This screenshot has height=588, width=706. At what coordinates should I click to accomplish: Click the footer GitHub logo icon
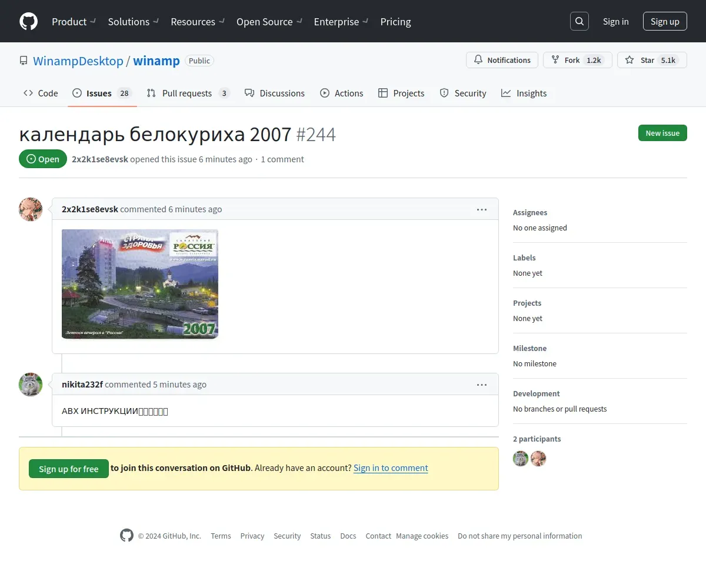point(126,536)
